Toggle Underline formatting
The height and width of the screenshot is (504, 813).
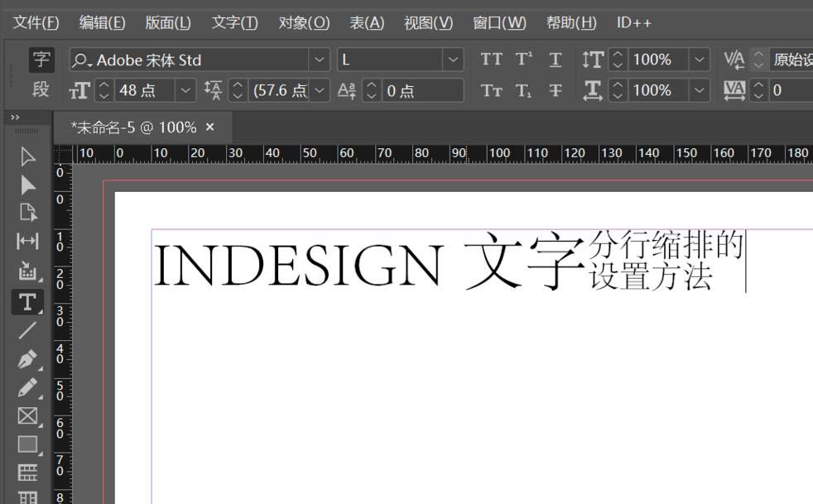pos(556,60)
